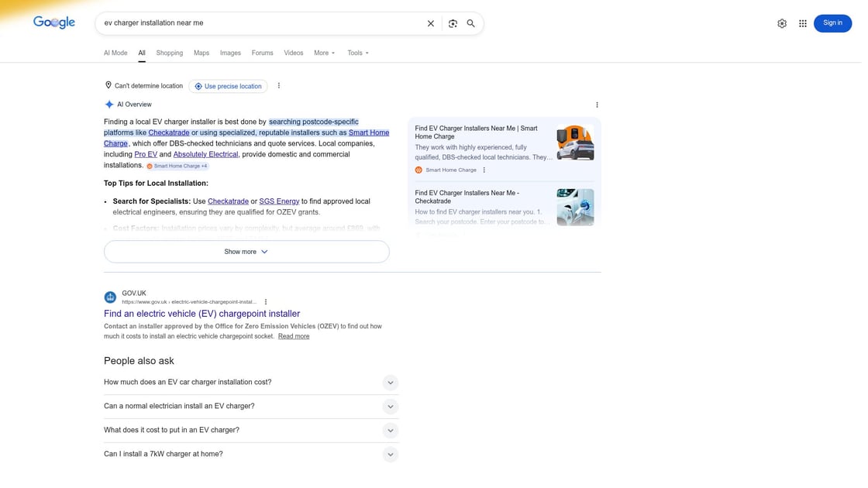Viewport: 868px width, 488px height.
Task: Submit search with the magnifier icon
Action: tap(470, 23)
